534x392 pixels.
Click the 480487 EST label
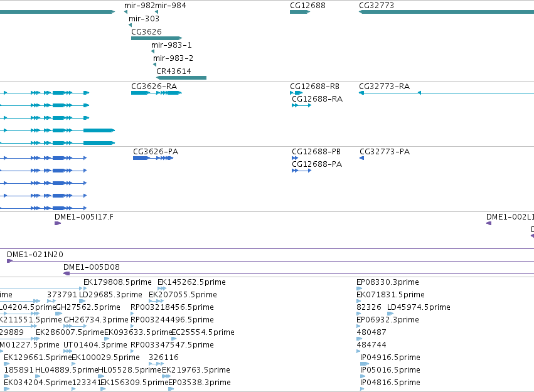tap(371, 332)
